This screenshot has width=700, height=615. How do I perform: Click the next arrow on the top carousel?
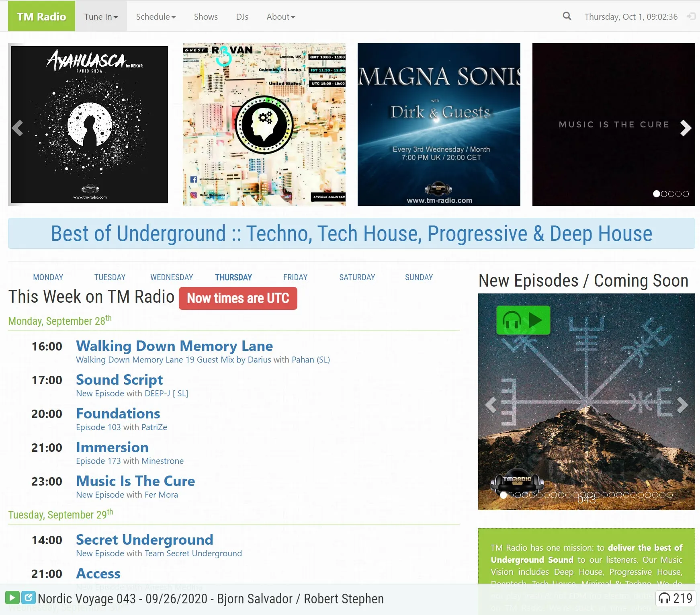point(685,128)
